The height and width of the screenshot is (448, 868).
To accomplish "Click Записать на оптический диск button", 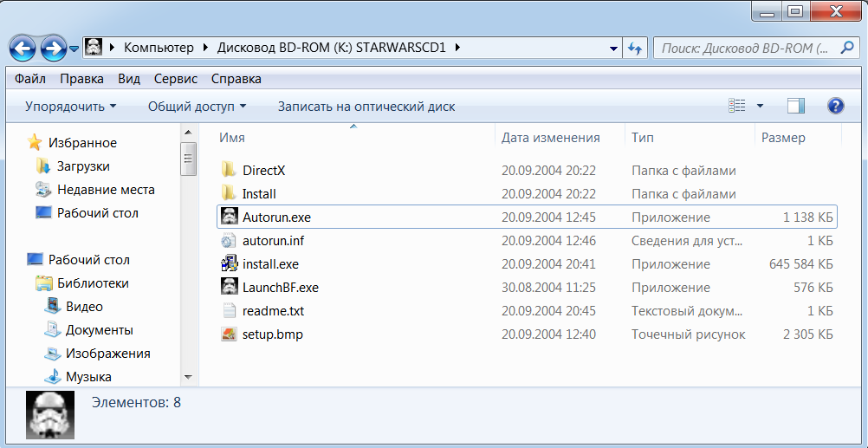I will click(x=366, y=107).
